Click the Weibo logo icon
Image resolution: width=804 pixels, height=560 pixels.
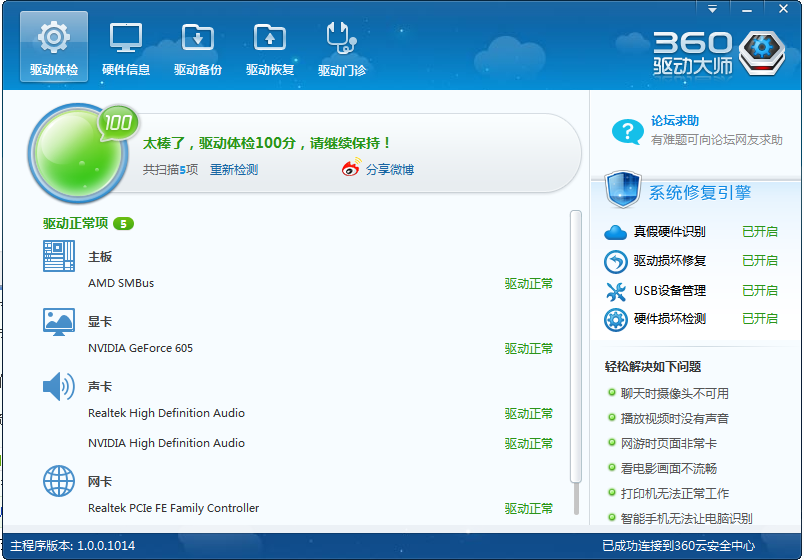click(x=351, y=169)
